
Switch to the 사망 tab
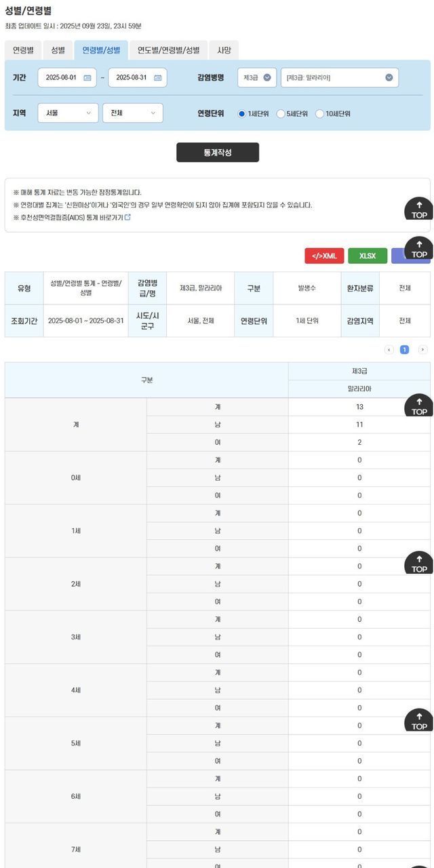click(x=224, y=50)
